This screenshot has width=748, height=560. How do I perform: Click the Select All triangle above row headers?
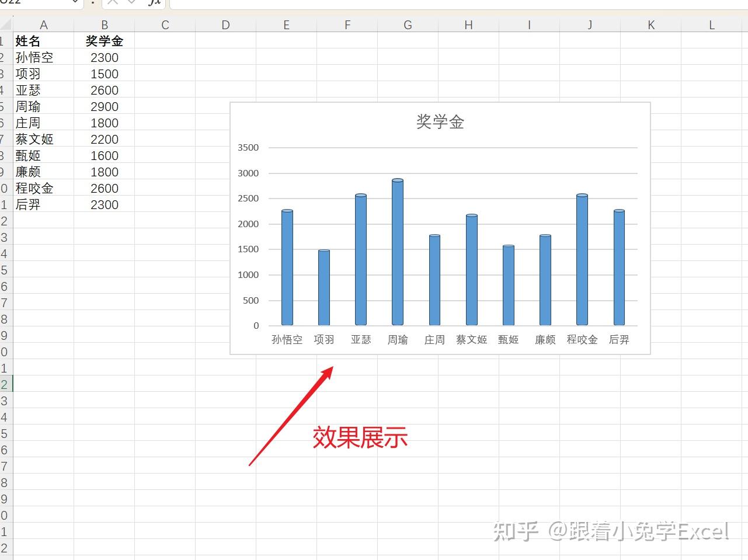[5, 25]
